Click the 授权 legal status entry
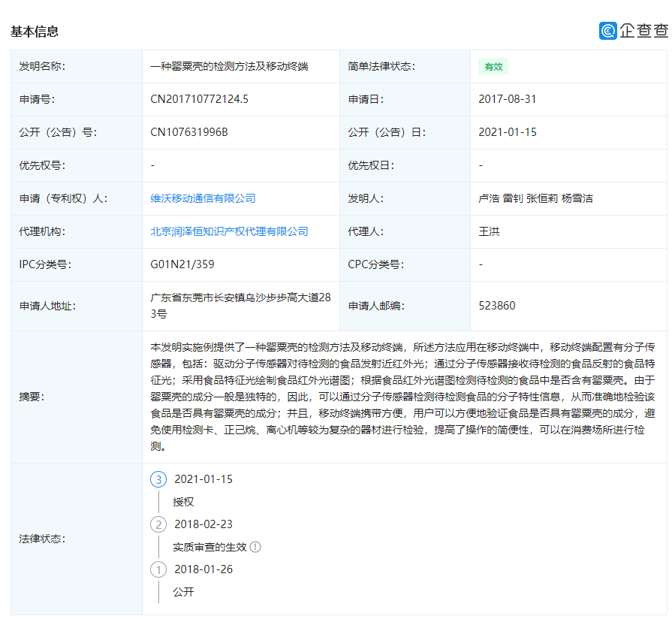 tap(183, 502)
